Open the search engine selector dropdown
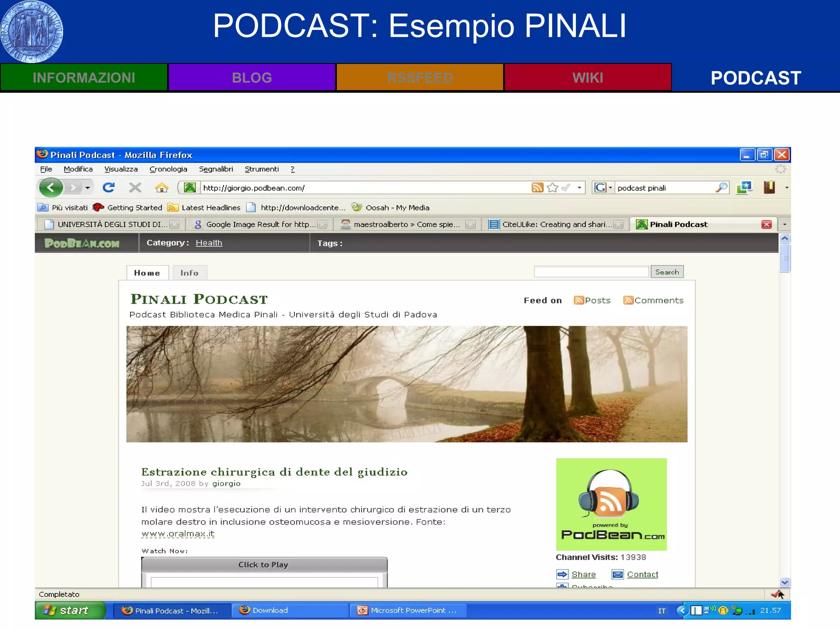Viewport: 840px width, 630px height. (610, 188)
